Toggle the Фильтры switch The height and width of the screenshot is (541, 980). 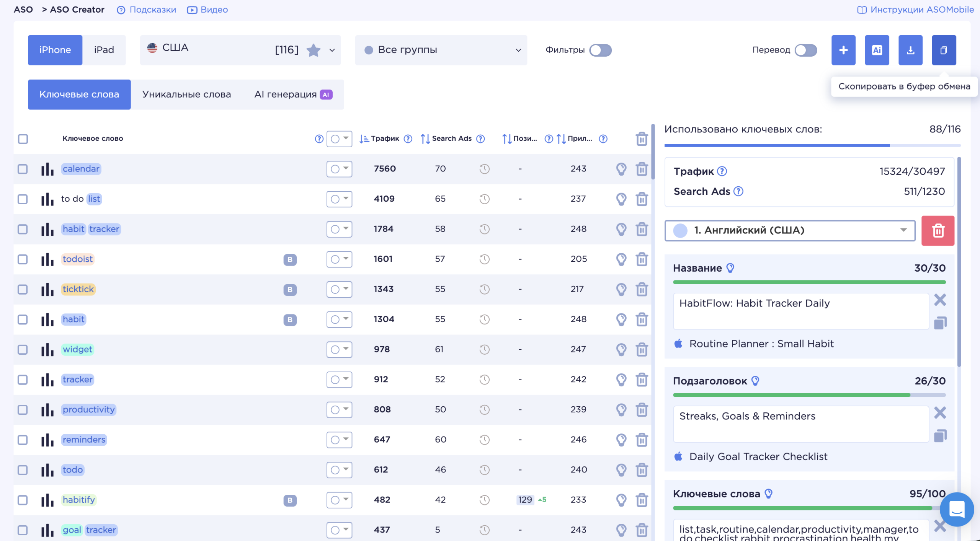(600, 50)
